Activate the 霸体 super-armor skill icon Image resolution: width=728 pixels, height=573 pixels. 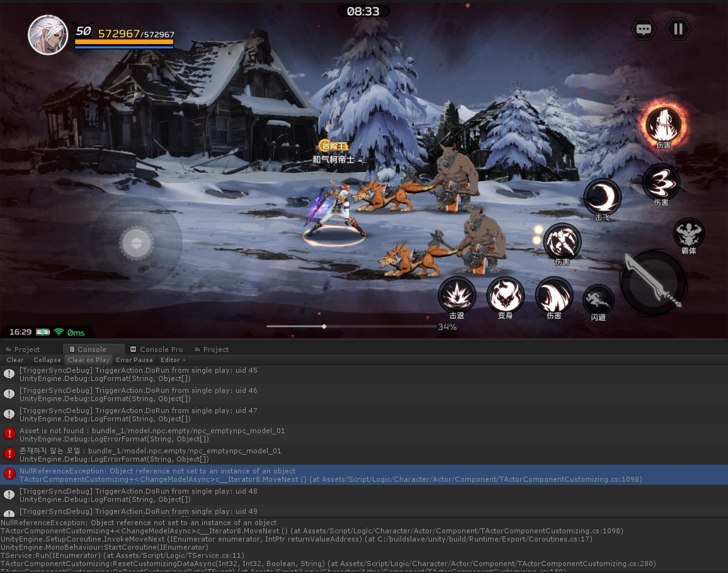tap(689, 233)
